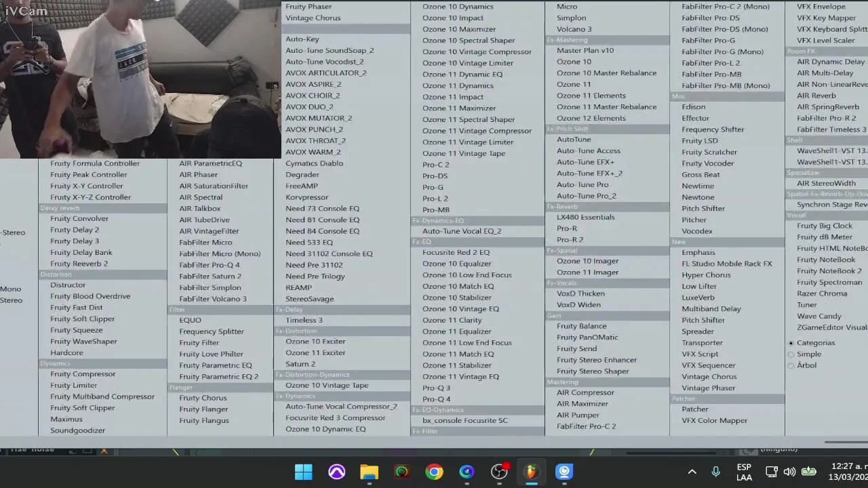
Task: Show hidden system tray icons
Action: (692, 472)
